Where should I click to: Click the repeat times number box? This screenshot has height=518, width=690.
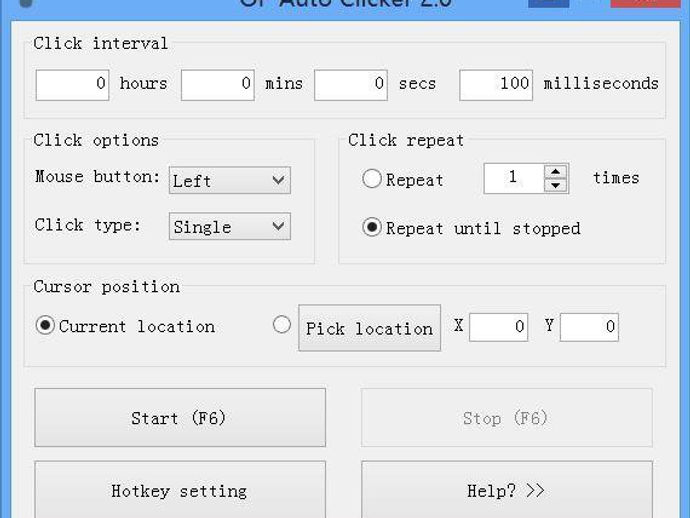(514, 178)
